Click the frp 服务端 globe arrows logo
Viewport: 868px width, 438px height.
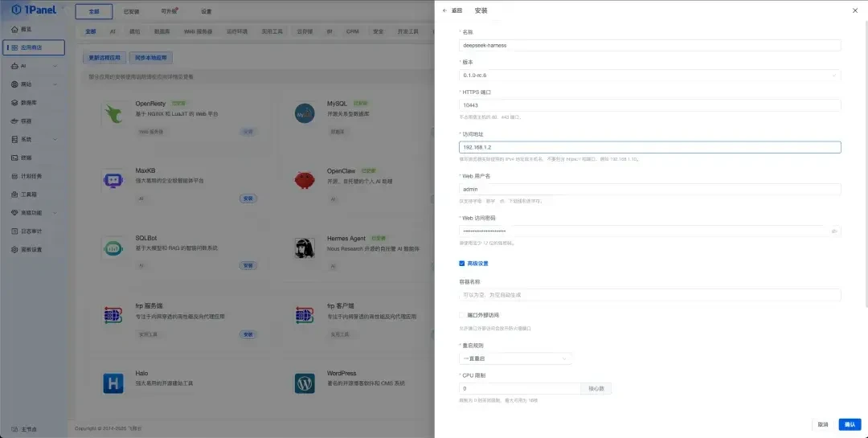pyautogui.click(x=113, y=315)
